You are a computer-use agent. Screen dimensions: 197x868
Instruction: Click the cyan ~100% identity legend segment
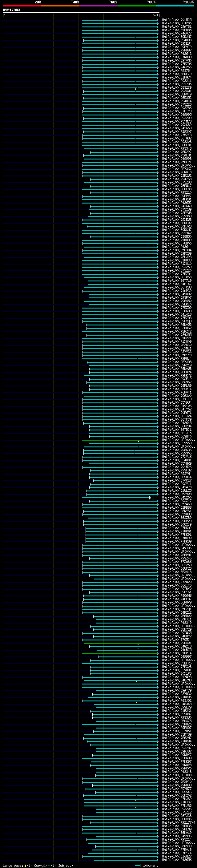pyautogui.click(x=175, y=6)
